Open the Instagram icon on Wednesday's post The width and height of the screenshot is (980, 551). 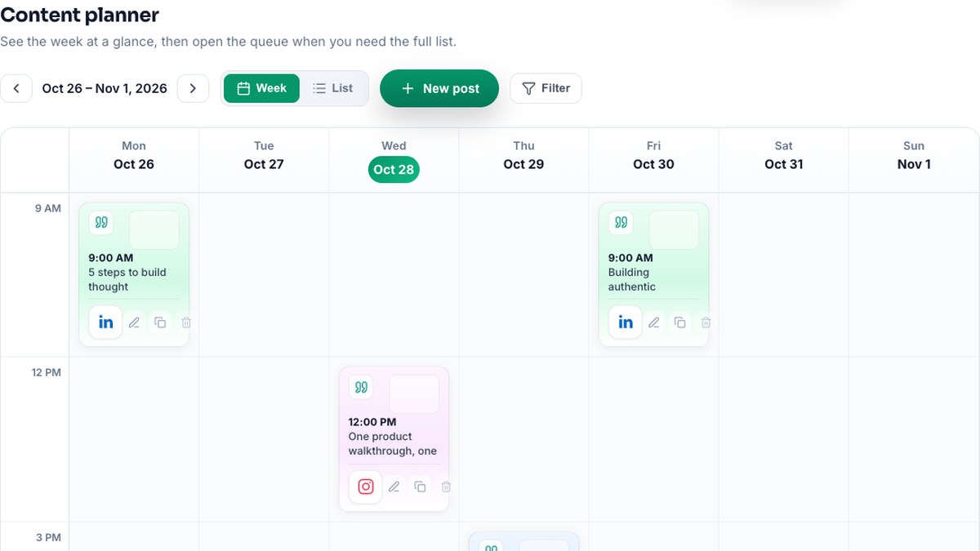(366, 487)
